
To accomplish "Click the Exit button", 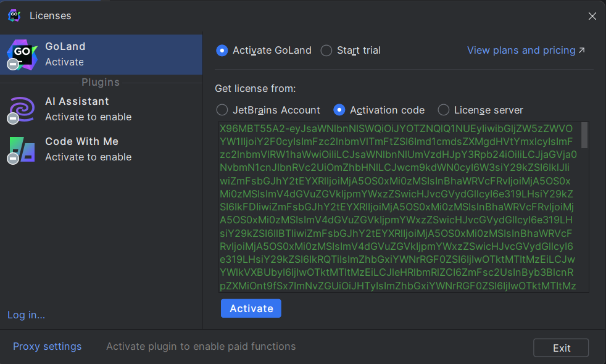I will click(x=561, y=348).
